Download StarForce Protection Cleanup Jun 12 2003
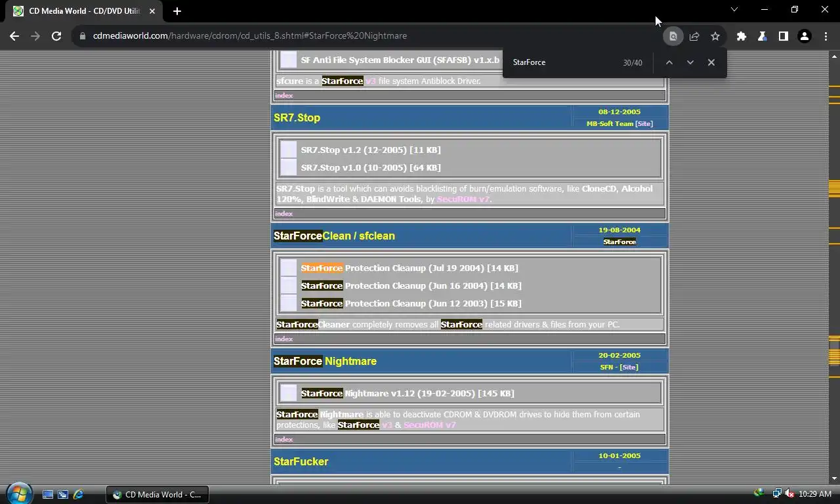 (411, 303)
